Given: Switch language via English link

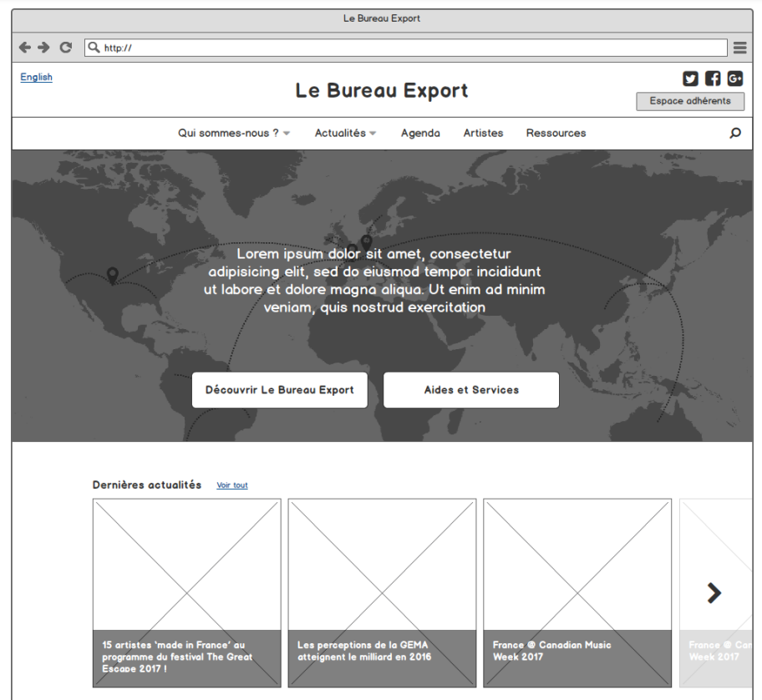Looking at the screenshot, I should 36,77.
